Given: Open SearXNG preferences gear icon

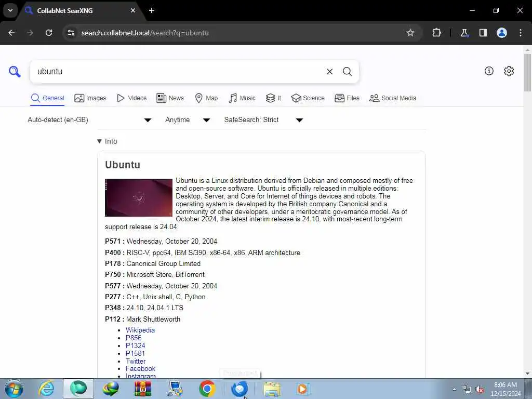Looking at the screenshot, I should point(509,71).
